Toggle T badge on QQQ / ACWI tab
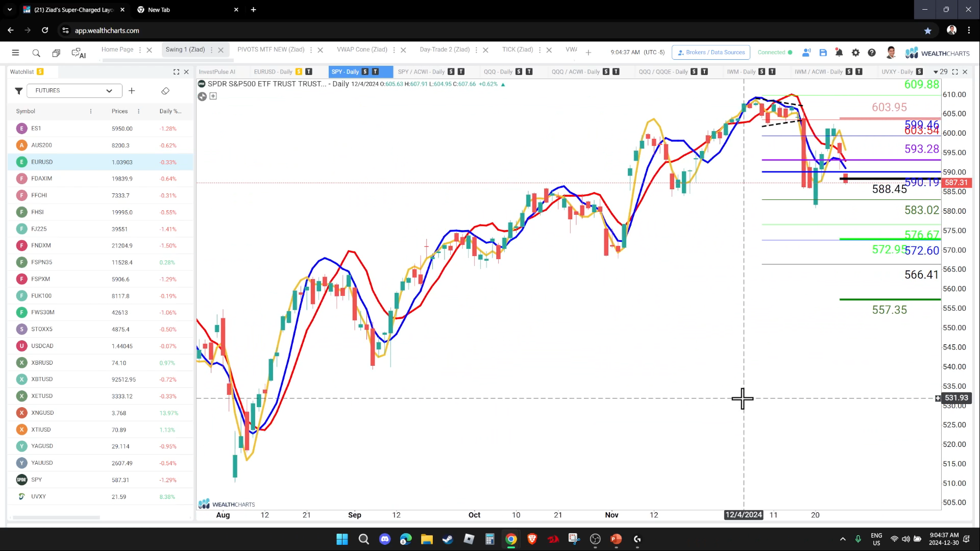Image resolution: width=980 pixels, height=551 pixels. coord(616,72)
